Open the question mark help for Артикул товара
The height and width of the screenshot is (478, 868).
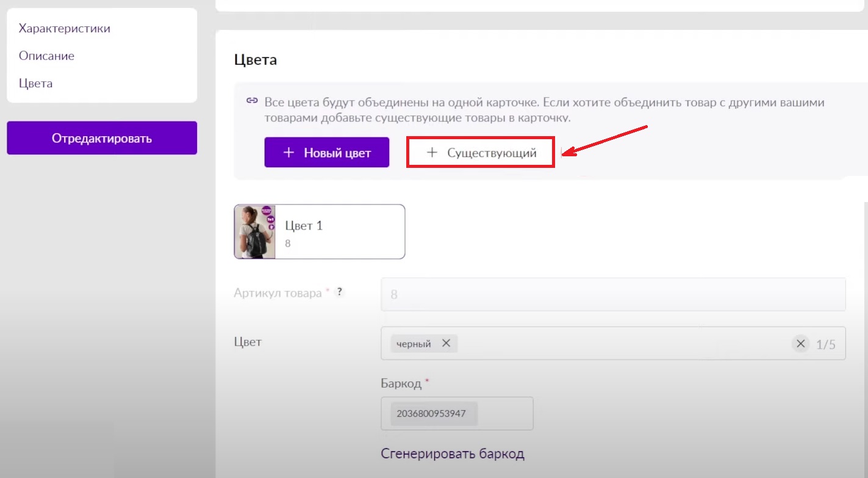tap(339, 292)
